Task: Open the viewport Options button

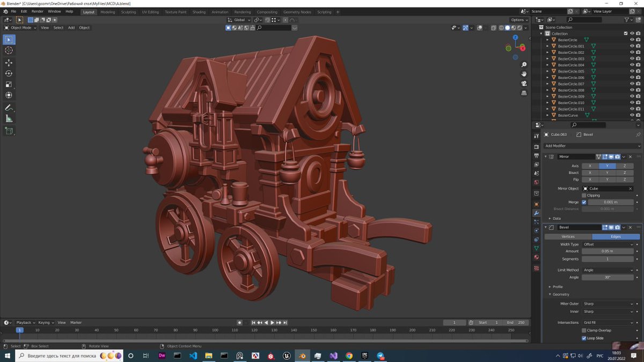Action: (x=519, y=20)
